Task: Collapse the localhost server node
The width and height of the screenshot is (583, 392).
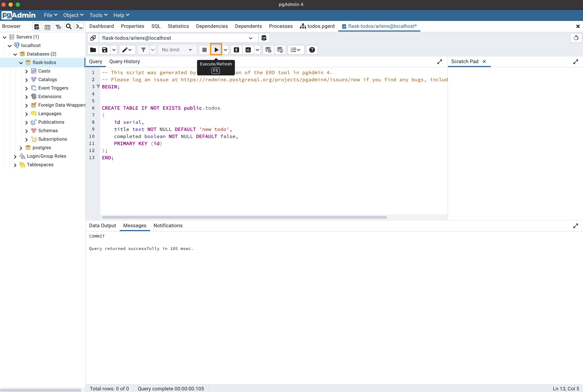Action: click(10, 46)
